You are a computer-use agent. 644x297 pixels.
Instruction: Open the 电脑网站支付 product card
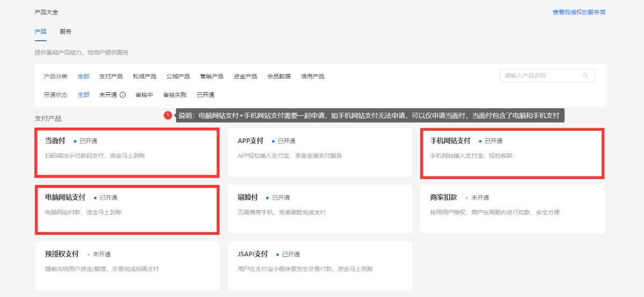(x=127, y=209)
